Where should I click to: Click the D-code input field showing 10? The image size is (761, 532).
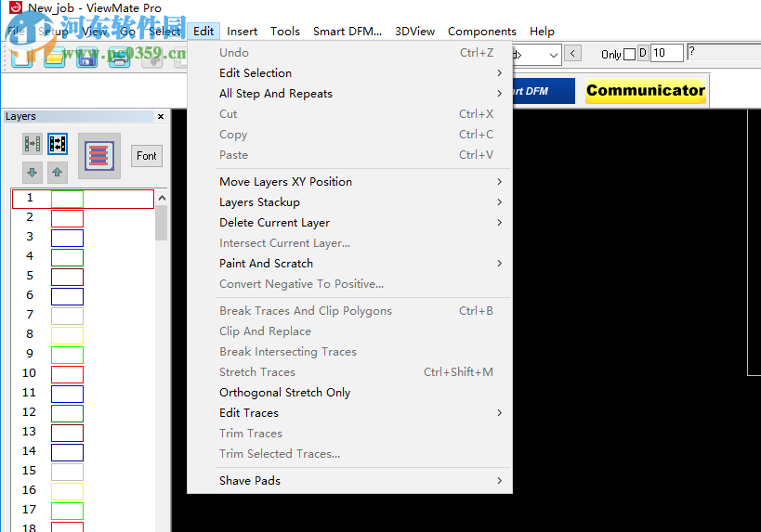pos(666,53)
